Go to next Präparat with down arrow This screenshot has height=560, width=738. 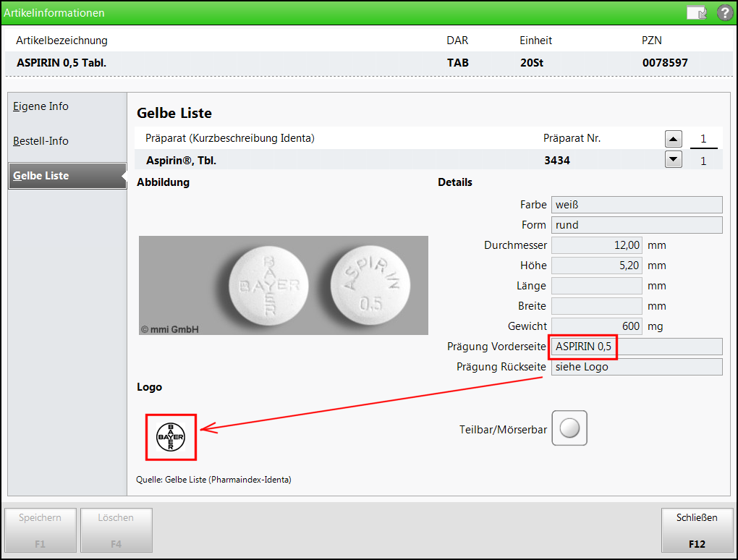click(x=674, y=159)
